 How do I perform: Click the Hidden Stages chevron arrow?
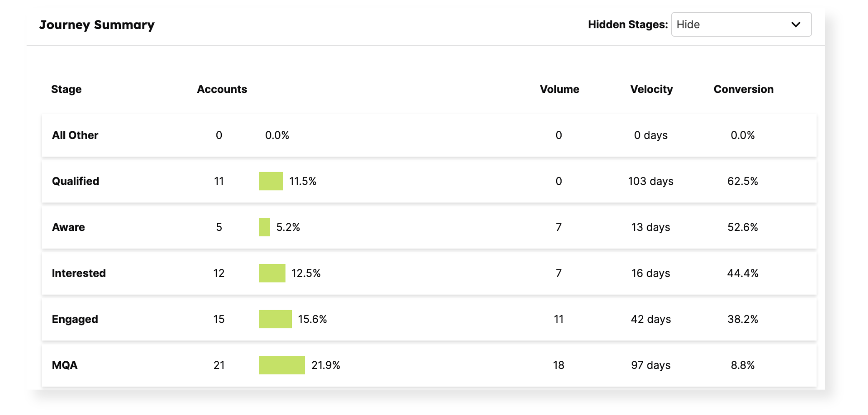(x=795, y=25)
